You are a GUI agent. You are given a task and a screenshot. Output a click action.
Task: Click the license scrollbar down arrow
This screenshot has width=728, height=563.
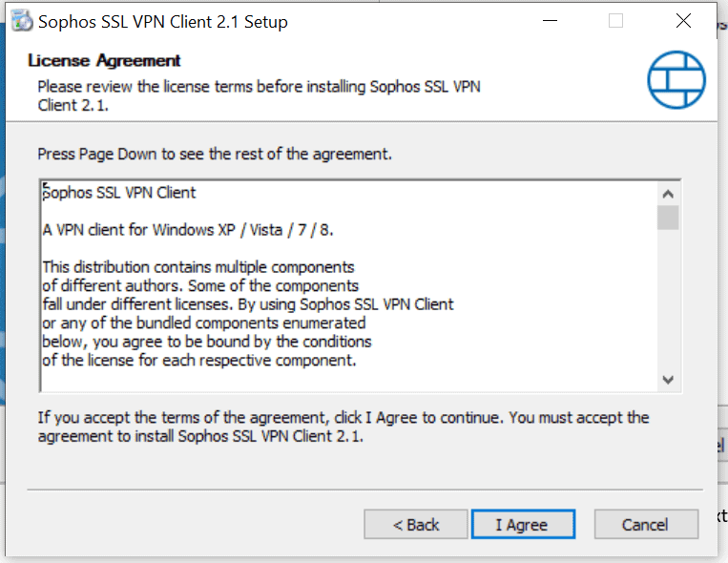pos(668,380)
